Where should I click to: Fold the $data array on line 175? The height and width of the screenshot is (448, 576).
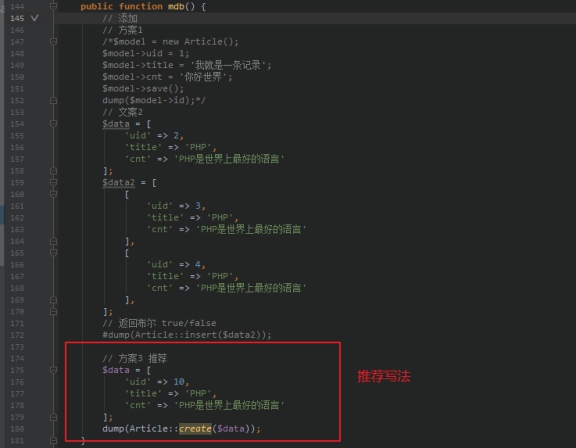tap(53, 370)
